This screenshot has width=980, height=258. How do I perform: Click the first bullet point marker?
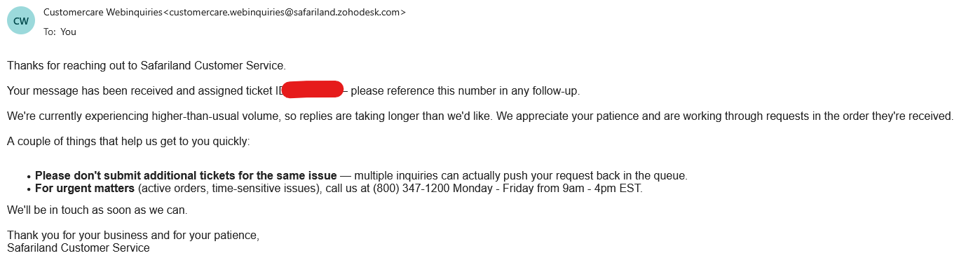(29, 177)
